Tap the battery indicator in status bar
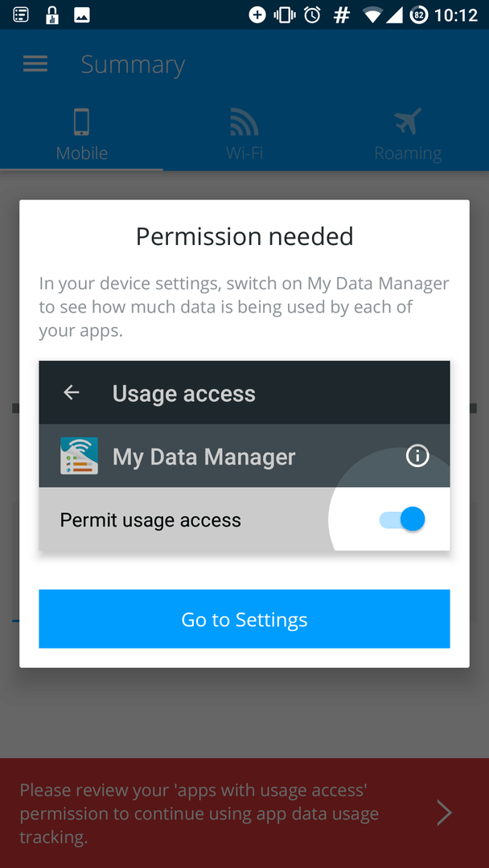489x868 pixels. [419, 14]
